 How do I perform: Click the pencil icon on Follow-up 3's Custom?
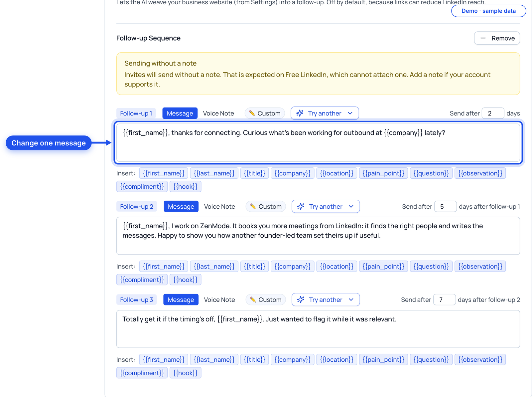click(253, 299)
